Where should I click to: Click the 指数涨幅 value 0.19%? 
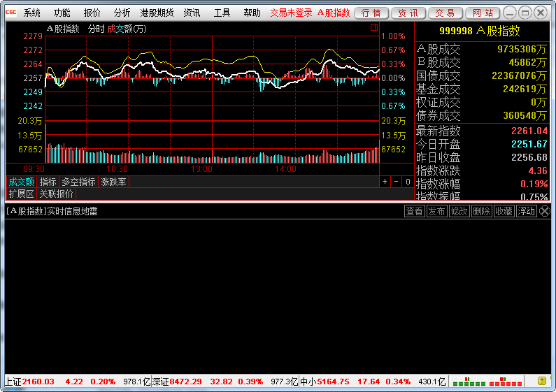(x=534, y=184)
